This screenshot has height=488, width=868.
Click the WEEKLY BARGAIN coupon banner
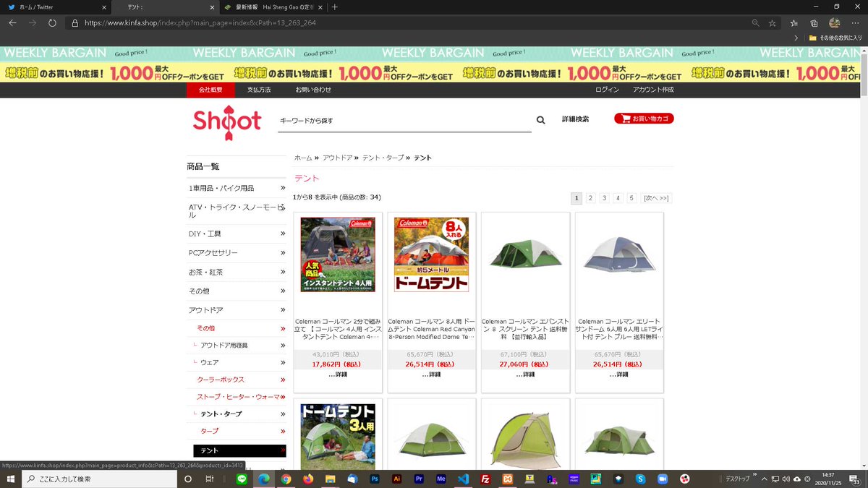(x=430, y=64)
